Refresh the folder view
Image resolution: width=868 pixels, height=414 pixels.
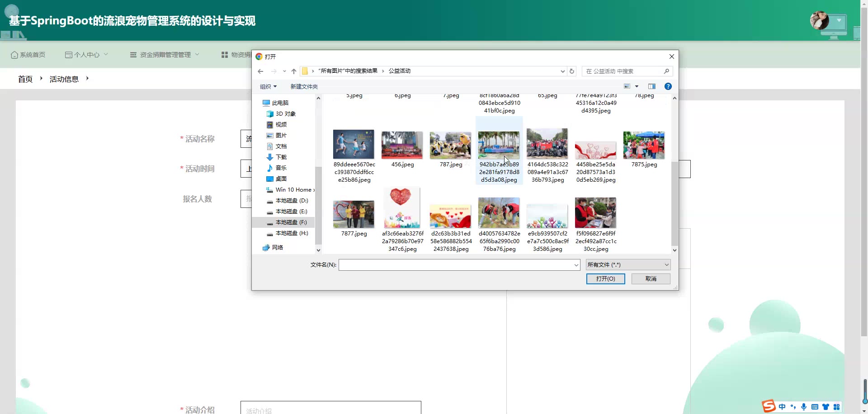tap(572, 71)
